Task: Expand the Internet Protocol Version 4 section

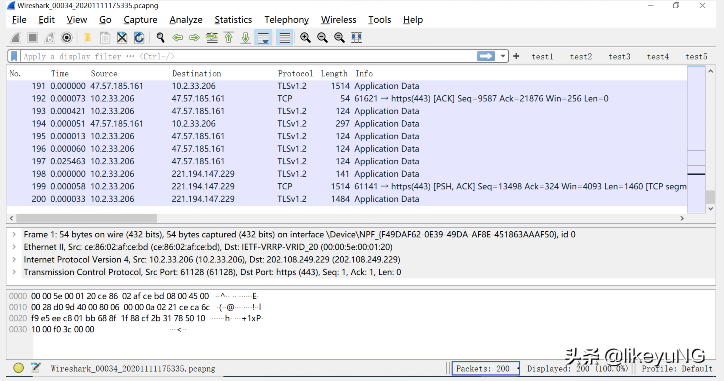Action: click(14, 260)
